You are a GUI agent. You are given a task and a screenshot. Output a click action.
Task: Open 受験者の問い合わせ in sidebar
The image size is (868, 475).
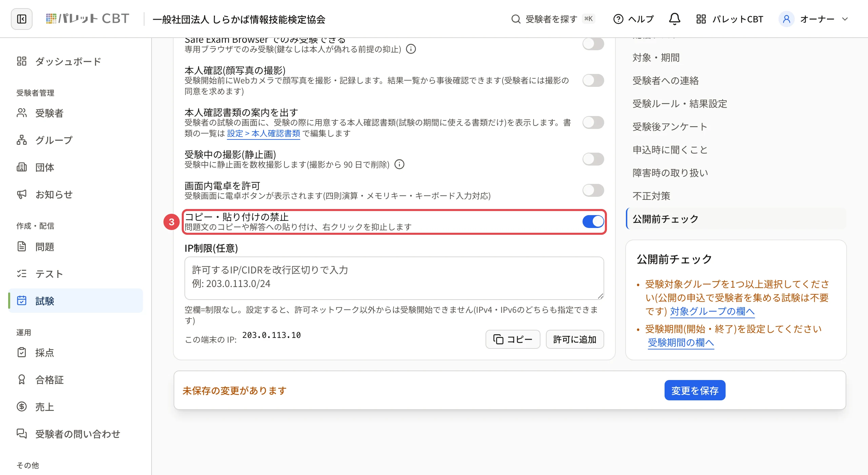(75, 434)
